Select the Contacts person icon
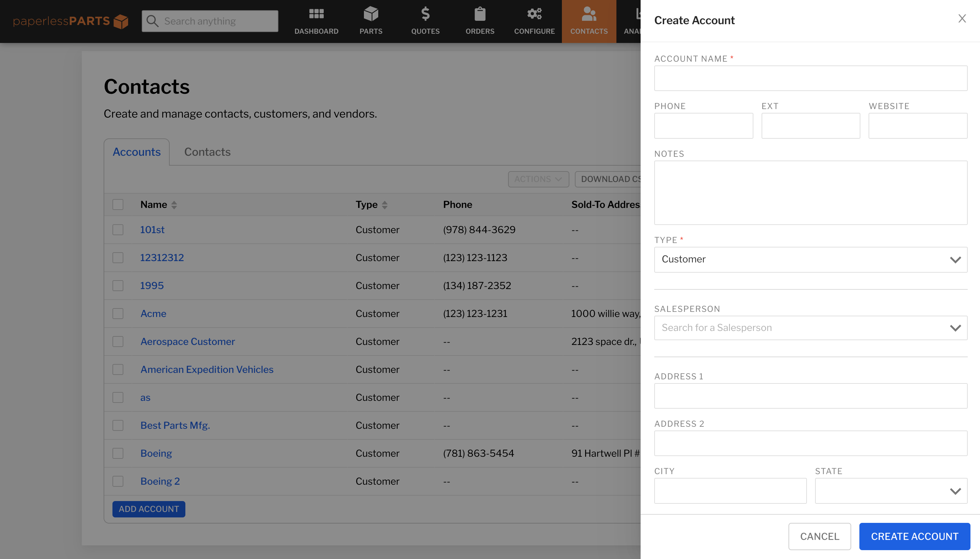 588,15
